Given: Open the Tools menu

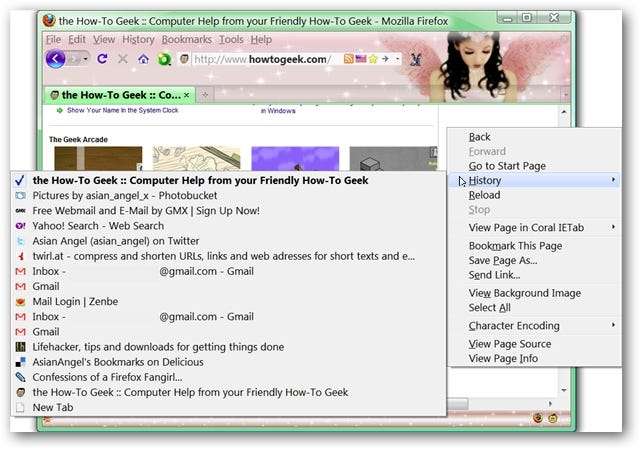Looking at the screenshot, I should point(231,40).
